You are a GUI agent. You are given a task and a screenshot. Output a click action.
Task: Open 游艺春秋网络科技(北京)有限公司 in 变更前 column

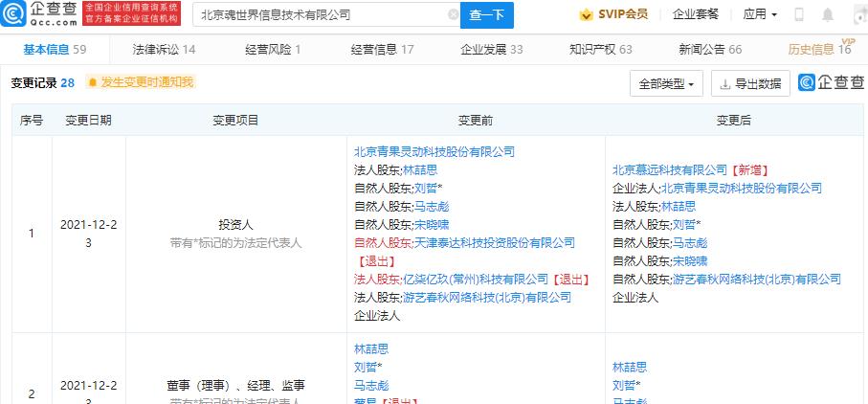pos(487,297)
